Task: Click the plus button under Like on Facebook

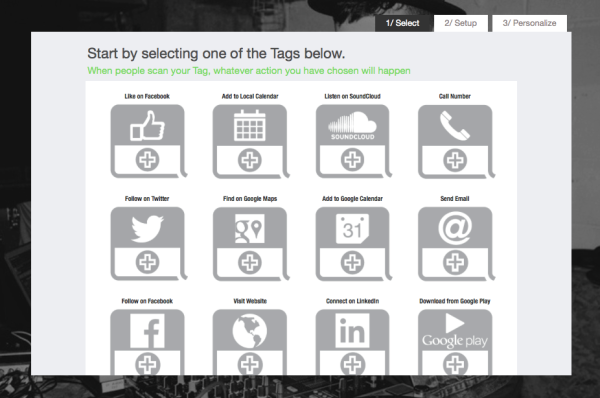Action: click(x=147, y=160)
